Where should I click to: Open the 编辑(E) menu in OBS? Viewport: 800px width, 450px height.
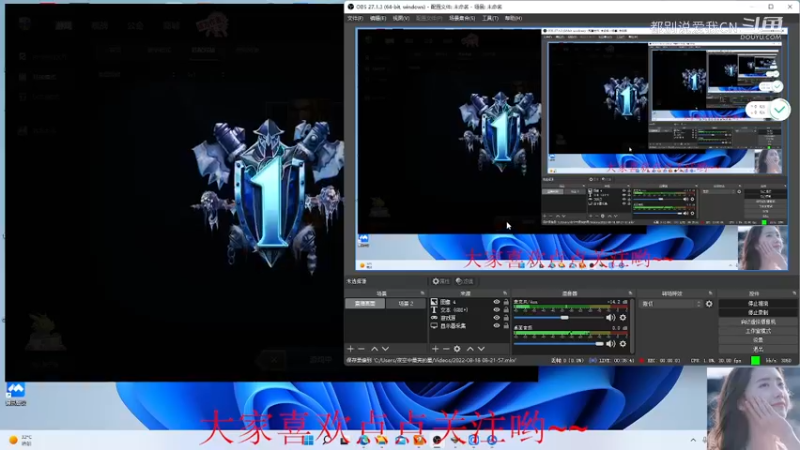tap(378, 18)
